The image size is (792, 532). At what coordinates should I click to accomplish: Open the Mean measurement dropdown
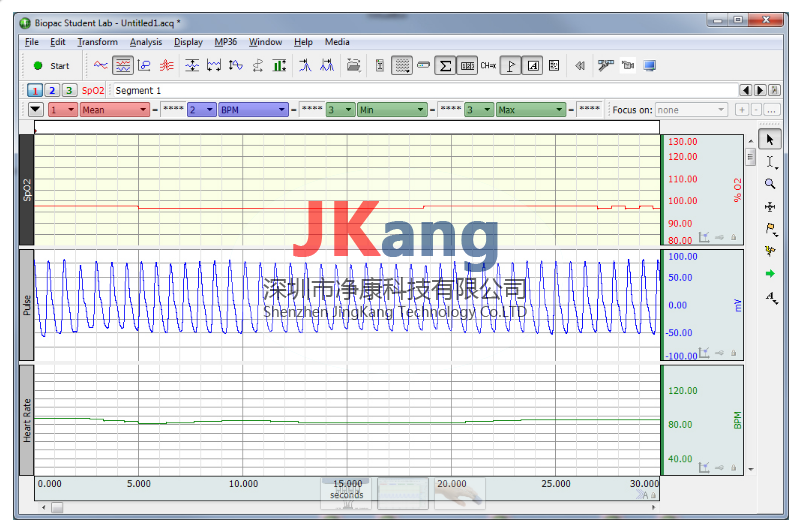click(115, 110)
